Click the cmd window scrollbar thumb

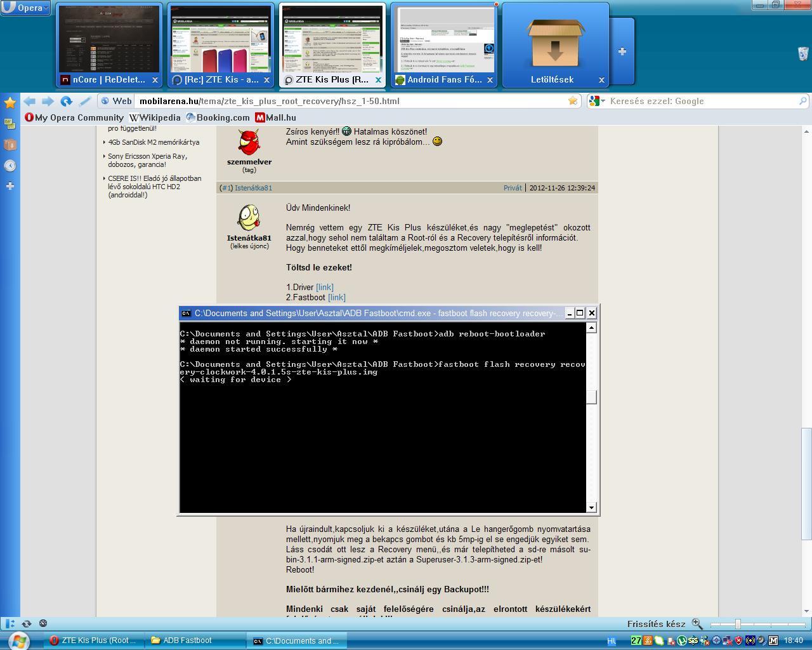[591, 397]
